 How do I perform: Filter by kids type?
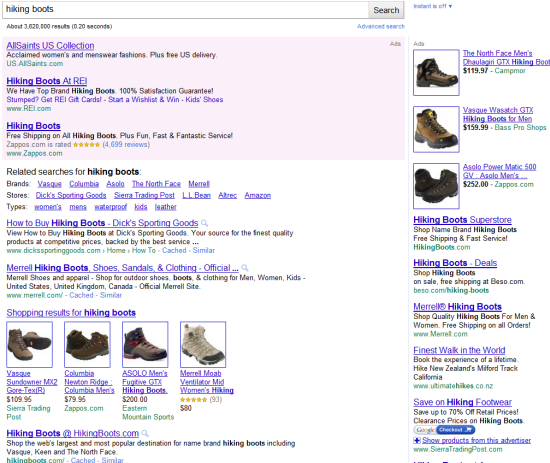pos(141,207)
